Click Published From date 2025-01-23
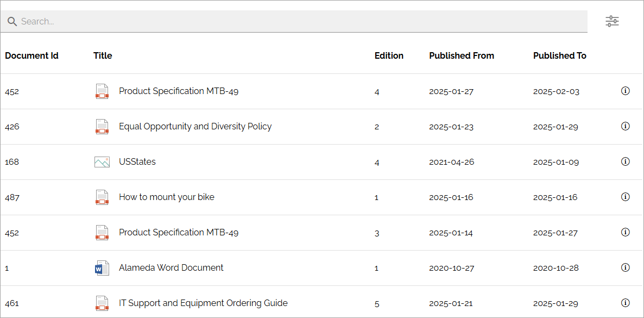The height and width of the screenshot is (318, 644). [x=451, y=127]
